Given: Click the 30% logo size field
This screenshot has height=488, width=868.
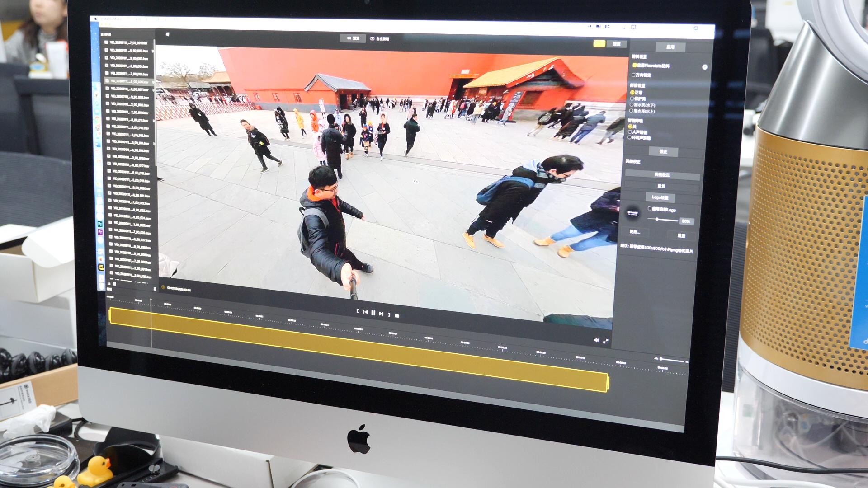Looking at the screenshot, I should (686, 221).
